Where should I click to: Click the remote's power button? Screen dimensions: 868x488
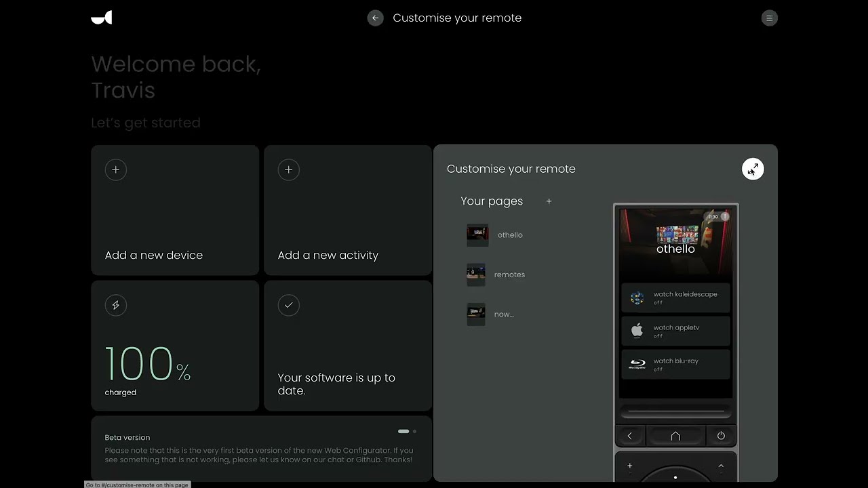(721, 436)
